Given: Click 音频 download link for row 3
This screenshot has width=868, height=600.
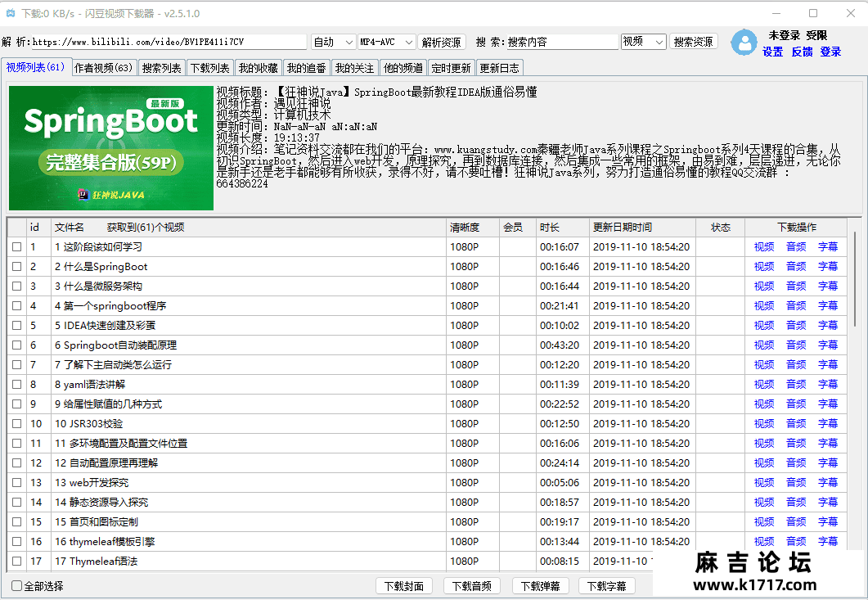Looking at the screenshot, I should click(796, 286).
